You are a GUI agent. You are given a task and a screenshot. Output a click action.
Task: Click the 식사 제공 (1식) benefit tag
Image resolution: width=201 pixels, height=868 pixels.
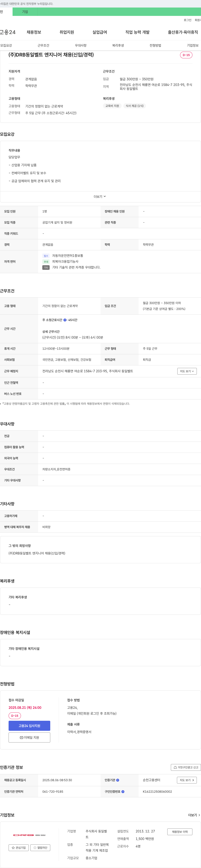[135, 106]
